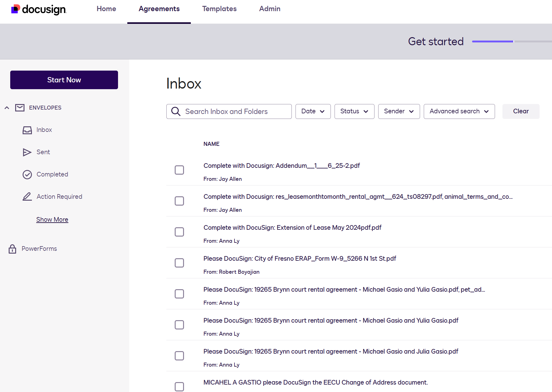Viewport: 552px width, 392px height.
Task: Click the Envelopes mail icon
Action: click(20, 108)
